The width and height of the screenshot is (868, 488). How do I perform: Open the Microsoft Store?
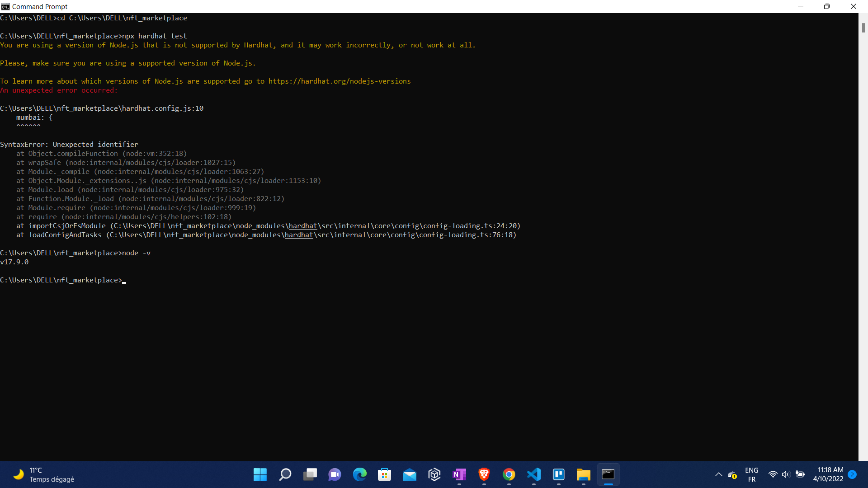tap(384, 474)
